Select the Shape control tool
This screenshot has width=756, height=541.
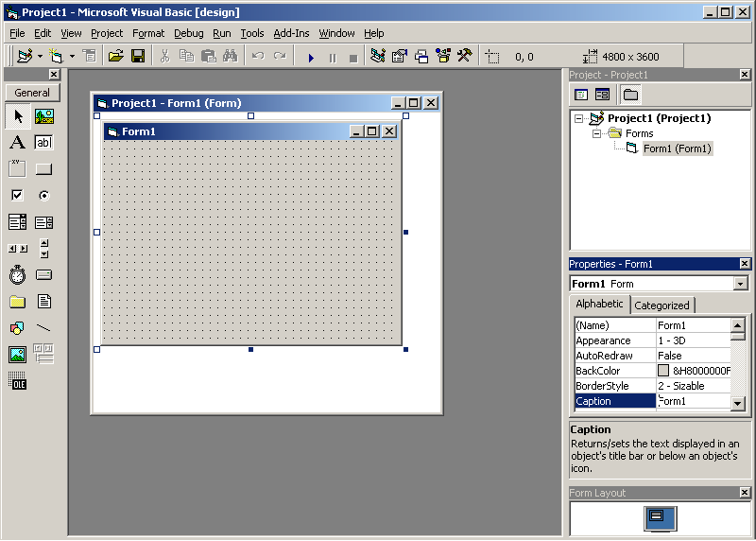click(17, 328)
